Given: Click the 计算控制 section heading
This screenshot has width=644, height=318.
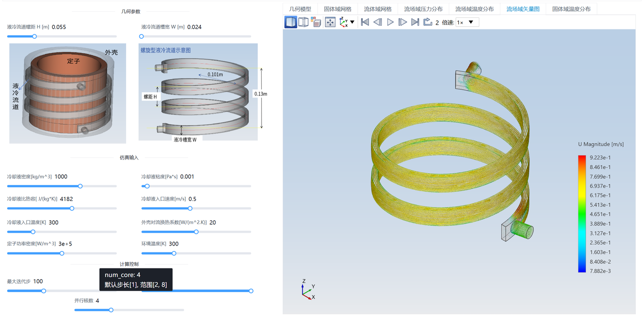Looking at the screenshot, I should tap(129, 264).
